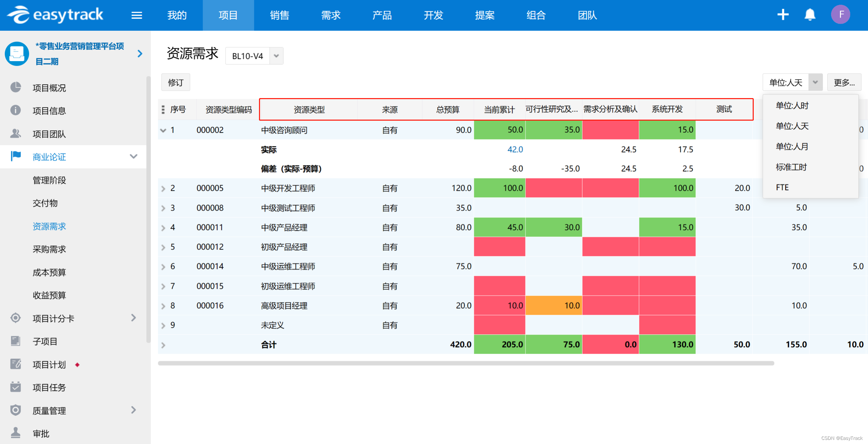Click the hamburger menu icon
The height and width of the screenshot is (444, 868).
137,15
